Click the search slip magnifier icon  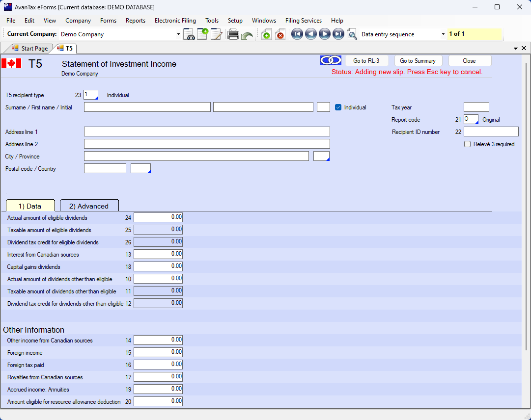click(352, 34)
